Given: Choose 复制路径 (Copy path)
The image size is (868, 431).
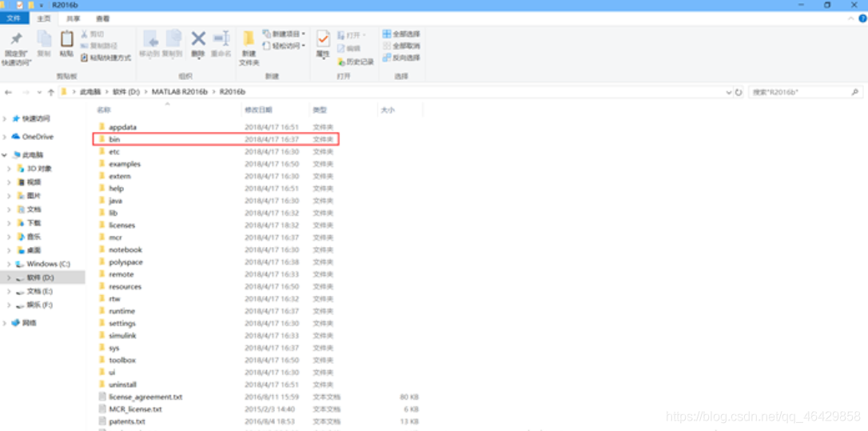Looking at the screenshot, I should coord(98,46).
